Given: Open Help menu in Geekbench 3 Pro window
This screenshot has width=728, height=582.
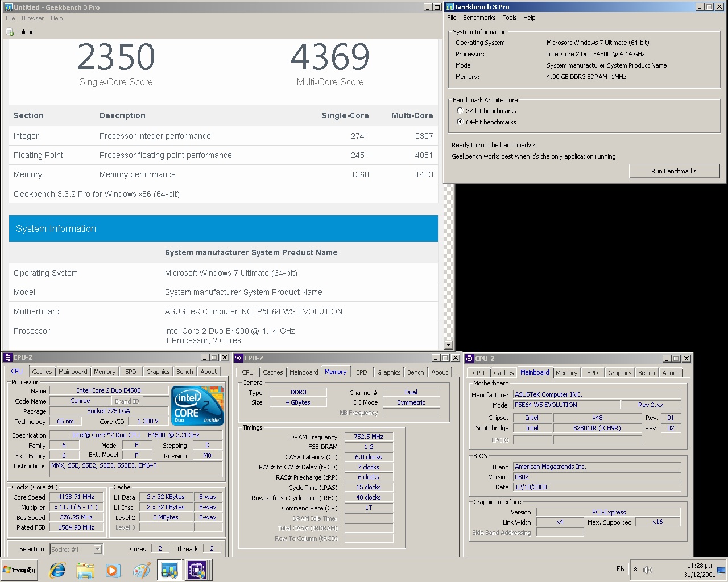Looking at the screenshot, I should click(530, 18).
